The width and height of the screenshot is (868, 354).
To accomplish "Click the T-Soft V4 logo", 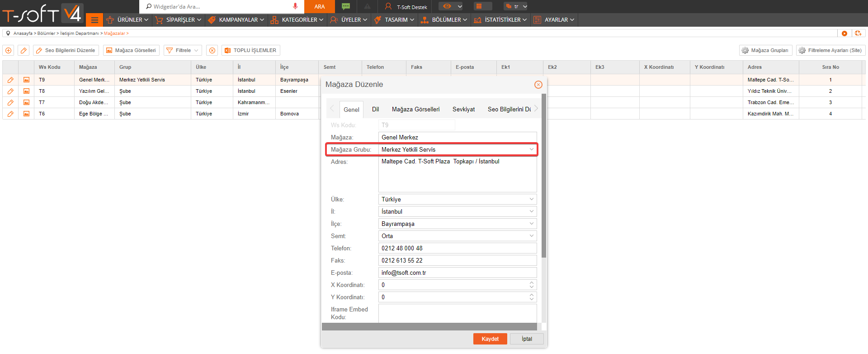I will tap(42, 14).
